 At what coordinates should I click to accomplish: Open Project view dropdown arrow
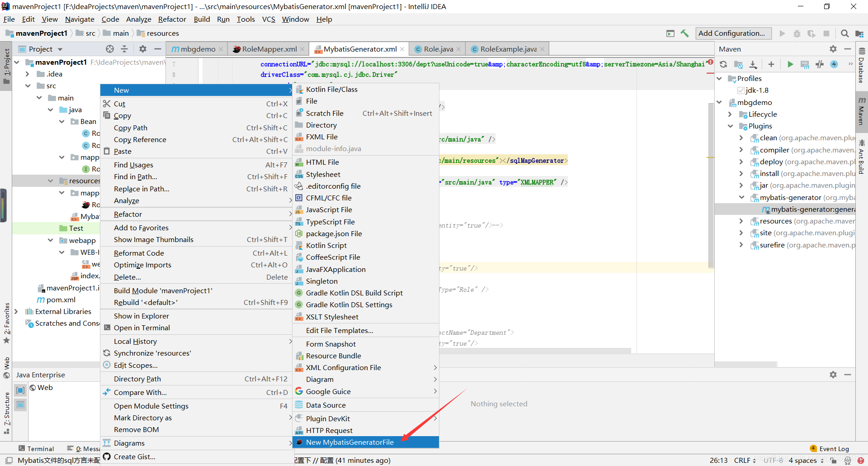[60, 49]
